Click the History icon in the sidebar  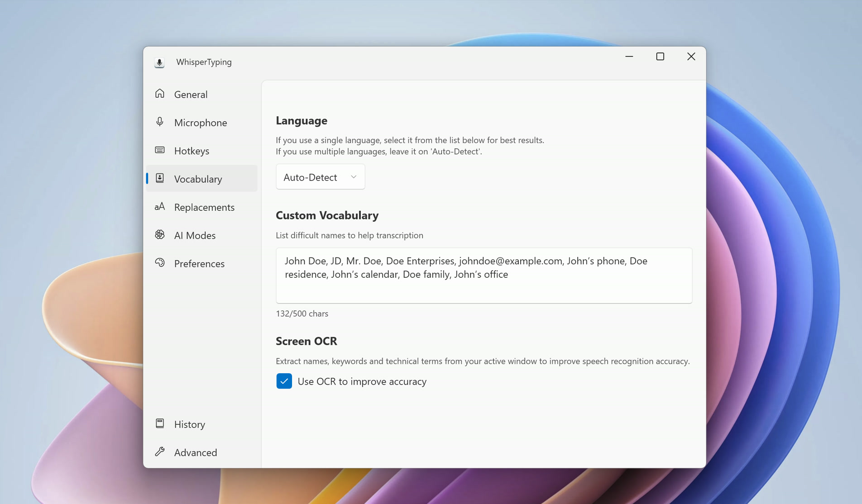(x=160, y=423)
